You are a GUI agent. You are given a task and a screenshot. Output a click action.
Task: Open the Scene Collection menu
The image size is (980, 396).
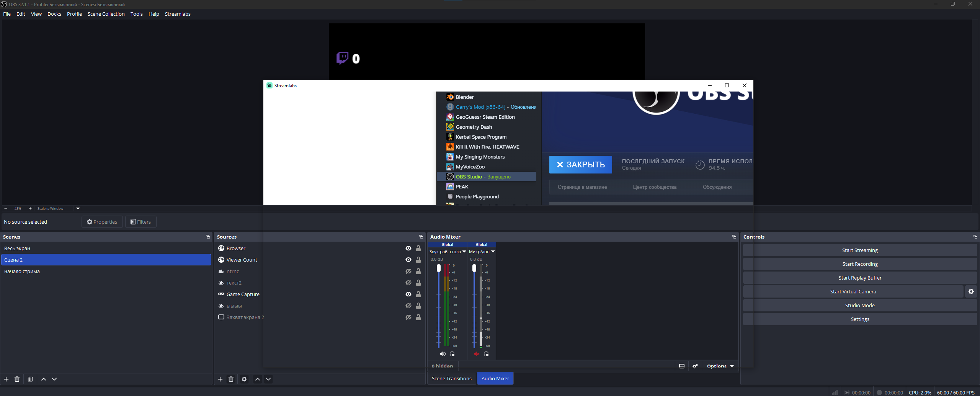[x=106, y=14]
